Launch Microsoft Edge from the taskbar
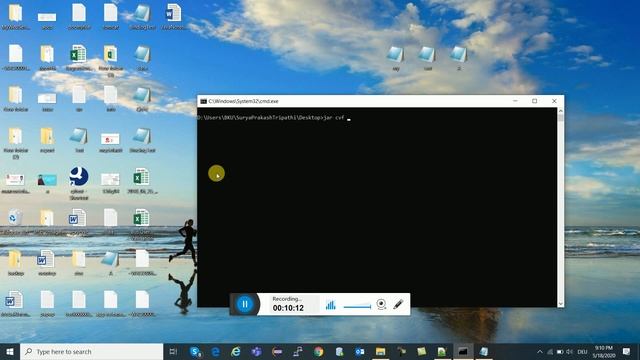The image size is (640, 360). [216, 351]
